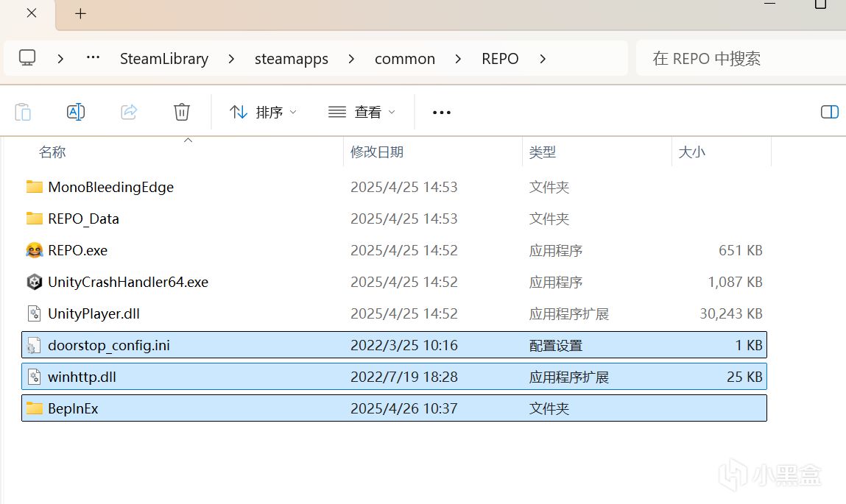This screenshot has height=504, width=846.
Task: Click the winhttp.dll file icon
Action: click(35, 377)
